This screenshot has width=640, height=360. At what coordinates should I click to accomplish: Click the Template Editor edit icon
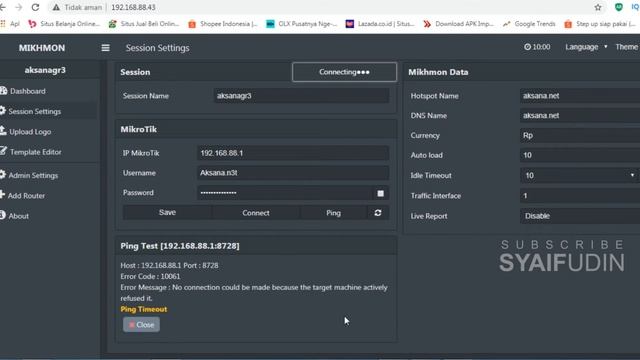pos(3,151)
